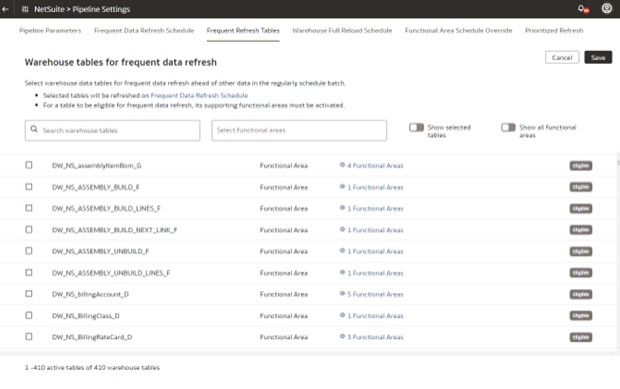Click eye icon on DW_NS_ASSEMBLY_BUILD_LINES_F row
This screenshot has width=620, height=389.
click(x=342, y=208)
